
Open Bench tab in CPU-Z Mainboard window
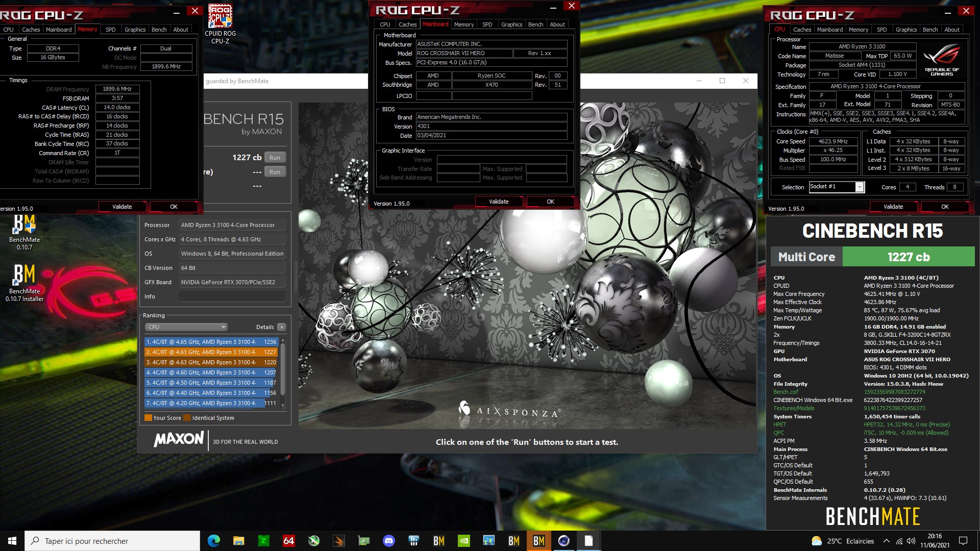(x=535, y=24)
